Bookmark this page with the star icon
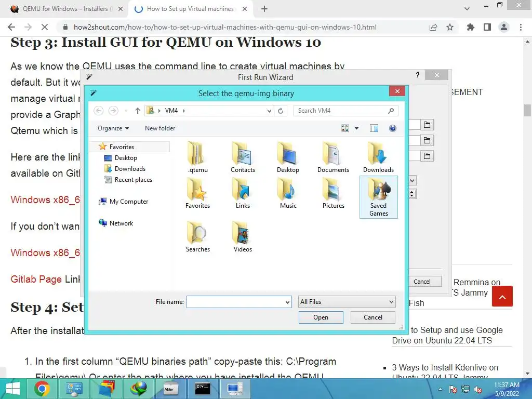Image resolution: width=532 pixels, height=399 pixels. tap(450, 27)
